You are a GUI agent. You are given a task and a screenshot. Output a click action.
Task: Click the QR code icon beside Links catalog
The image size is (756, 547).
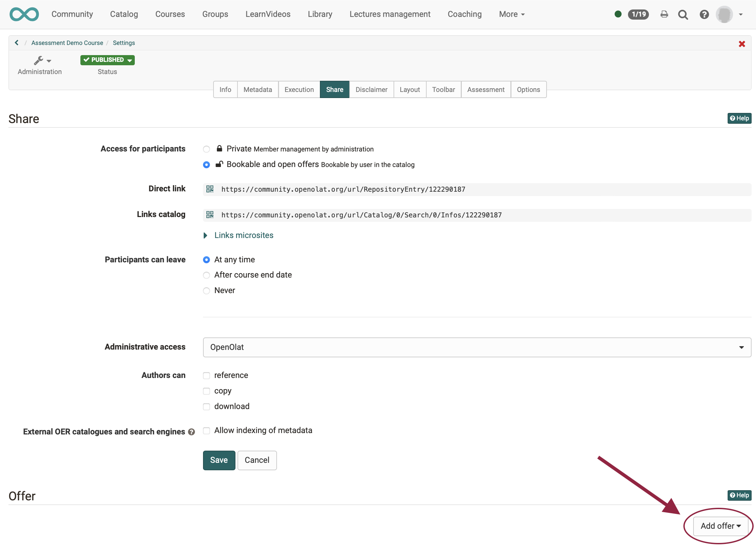coord(210,215)
